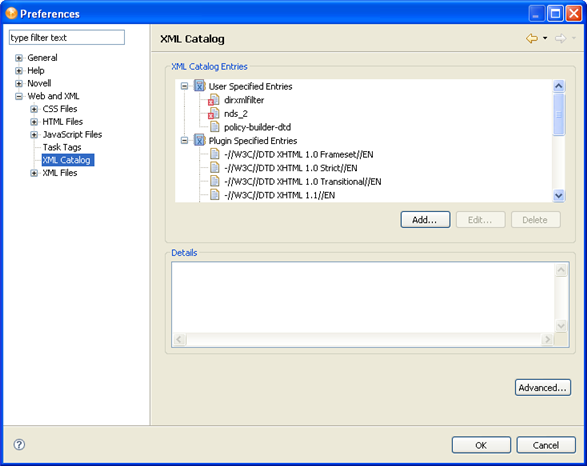Image resolution: width=587 pixels, height=466 pixels.
Task: Click the Add... button
Action: click(x=425, y=219)
